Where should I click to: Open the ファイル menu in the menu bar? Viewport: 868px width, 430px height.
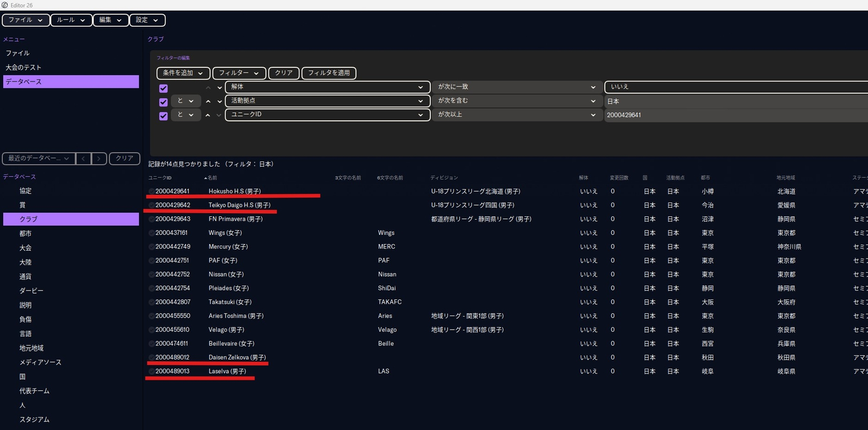pos(25,20)
